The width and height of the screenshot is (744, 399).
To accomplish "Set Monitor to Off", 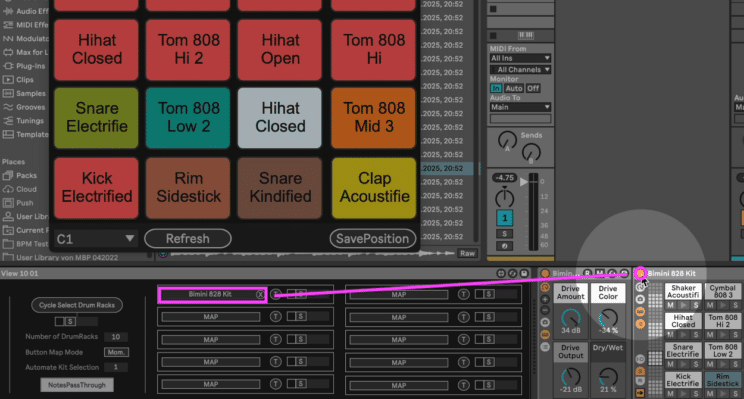I will (x=533, y=88).
